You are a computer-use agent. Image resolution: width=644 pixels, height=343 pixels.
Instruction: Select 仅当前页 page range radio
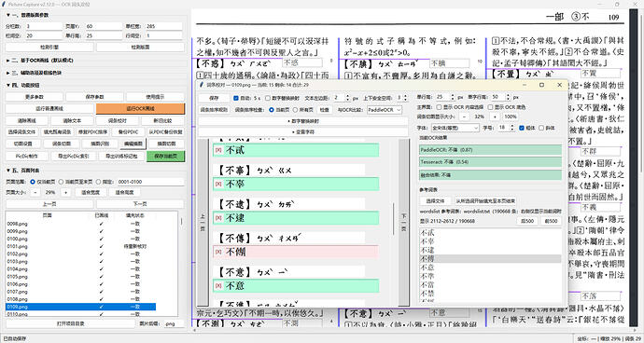33,182
